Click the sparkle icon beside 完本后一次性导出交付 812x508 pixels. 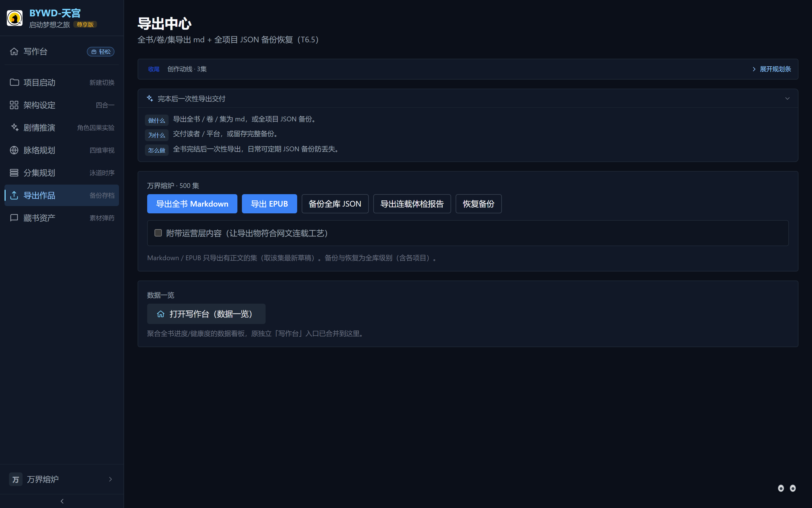(150, 98)
